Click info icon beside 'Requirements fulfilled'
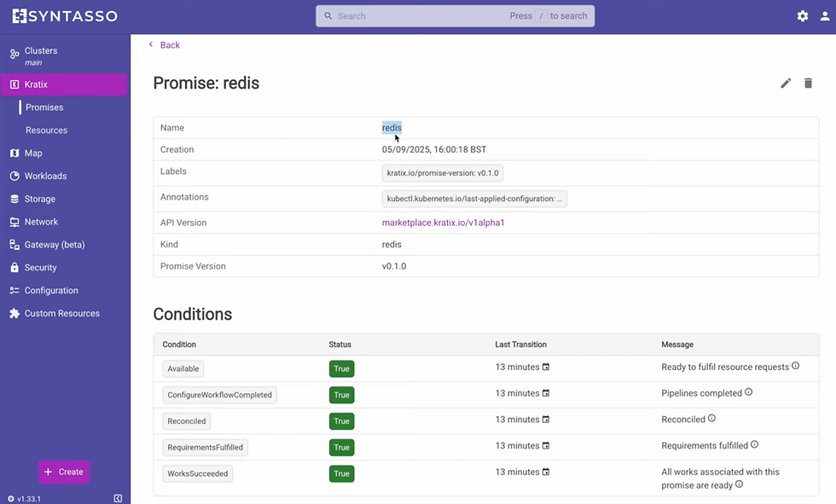 [x=754, y=444]
